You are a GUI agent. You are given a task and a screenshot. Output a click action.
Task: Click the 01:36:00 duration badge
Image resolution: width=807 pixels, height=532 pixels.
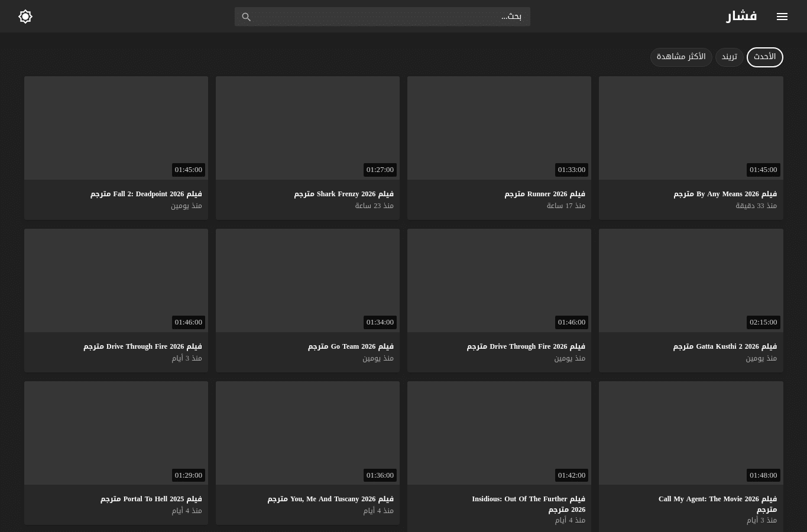click(x=380, y=475)
